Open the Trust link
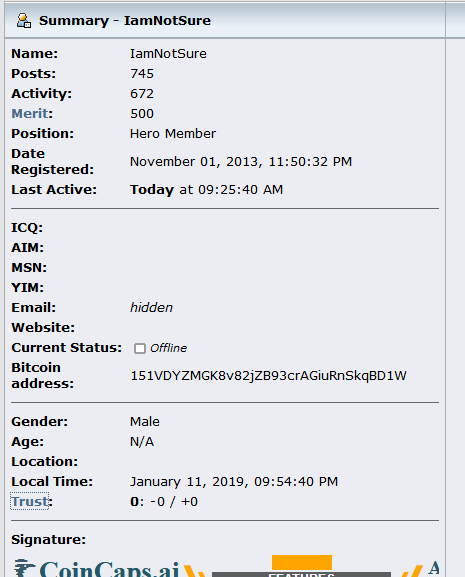 pos(29,502)
